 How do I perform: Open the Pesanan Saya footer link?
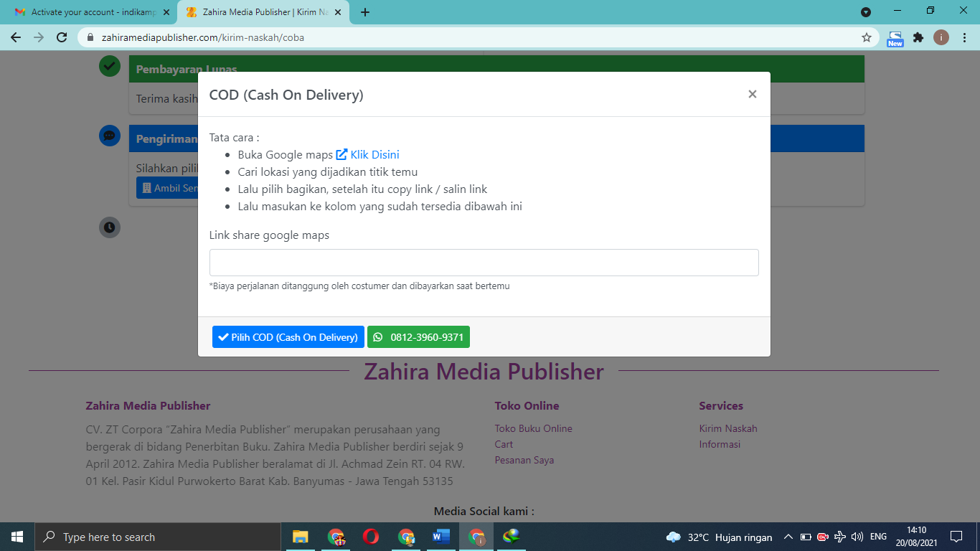(524, 460)
